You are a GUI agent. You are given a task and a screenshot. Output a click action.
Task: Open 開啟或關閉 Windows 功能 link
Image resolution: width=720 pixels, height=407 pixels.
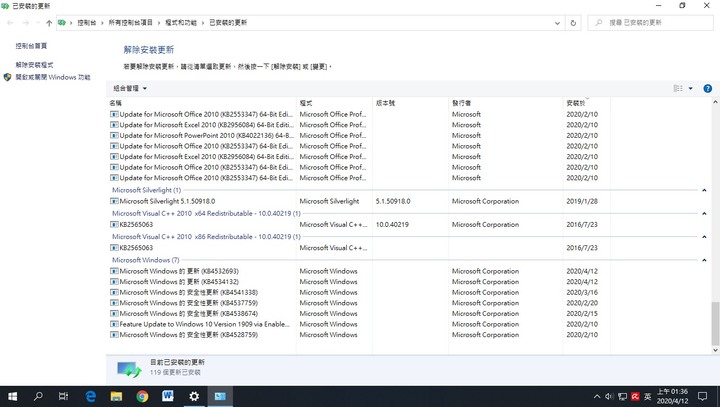tap(53, 77)
